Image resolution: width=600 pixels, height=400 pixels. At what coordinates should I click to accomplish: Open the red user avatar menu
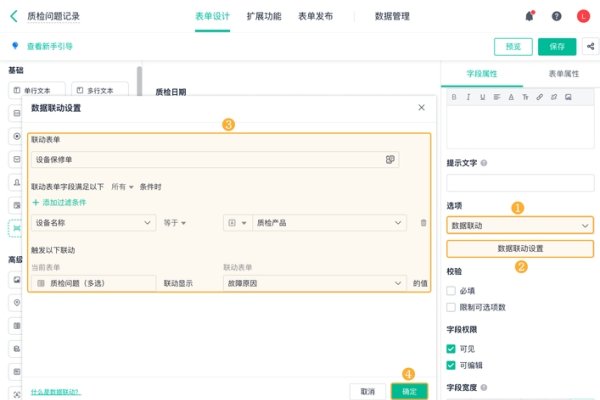(583, 16)
